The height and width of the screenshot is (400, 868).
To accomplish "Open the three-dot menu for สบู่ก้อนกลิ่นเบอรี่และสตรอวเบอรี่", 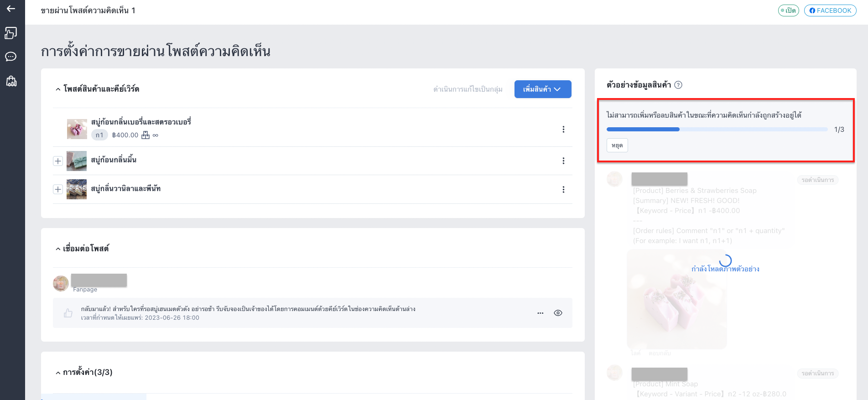I will click(x=563, y=130).
